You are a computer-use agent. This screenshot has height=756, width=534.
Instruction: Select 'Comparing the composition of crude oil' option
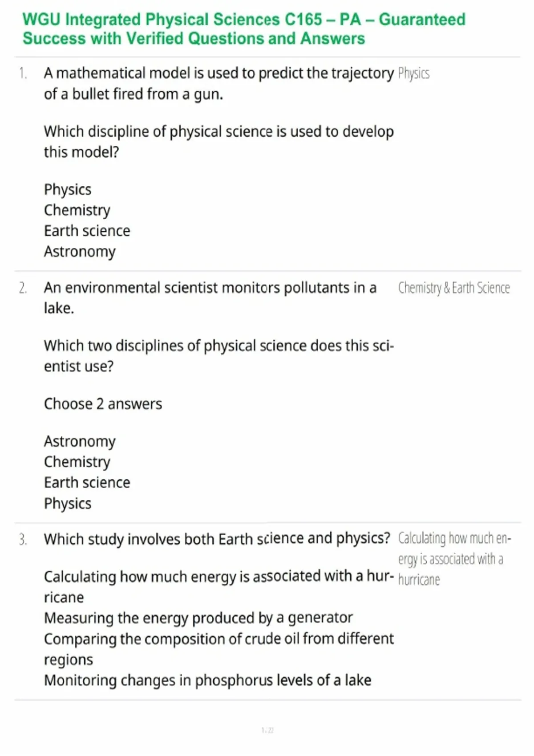click(x=218, y=639)
